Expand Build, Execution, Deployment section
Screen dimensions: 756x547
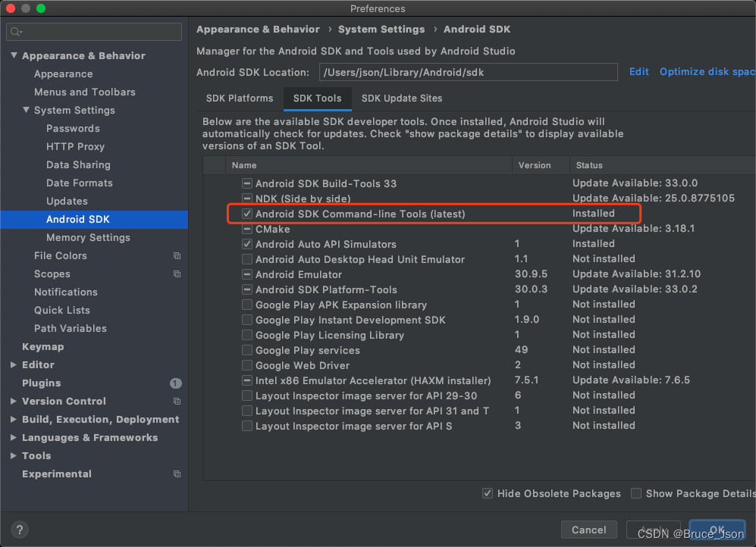[14, 420]
